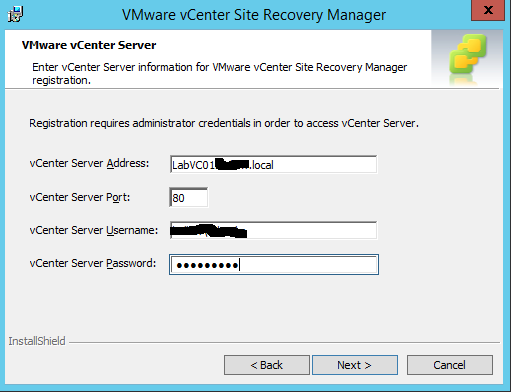The width and height of the screenshot is (511, 392).
Task: Click inside the vCenter Server Password field
Action: click(274, 265)
